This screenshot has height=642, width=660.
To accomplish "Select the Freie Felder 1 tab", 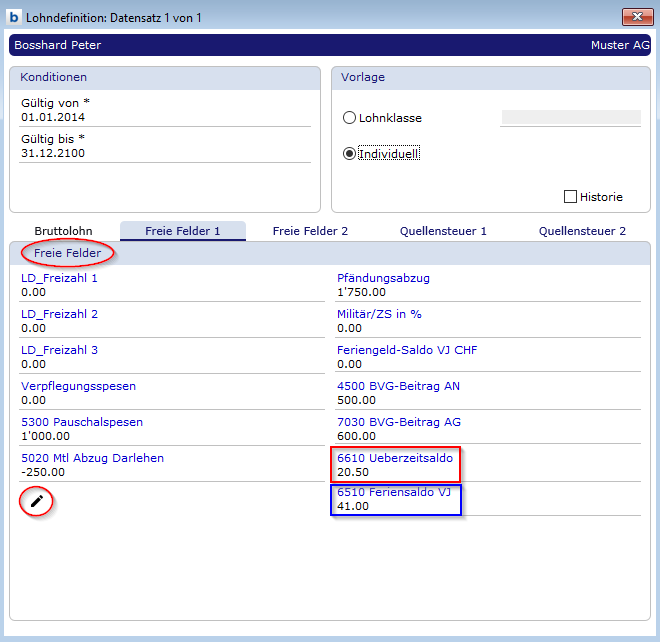I will click(182, 231).
